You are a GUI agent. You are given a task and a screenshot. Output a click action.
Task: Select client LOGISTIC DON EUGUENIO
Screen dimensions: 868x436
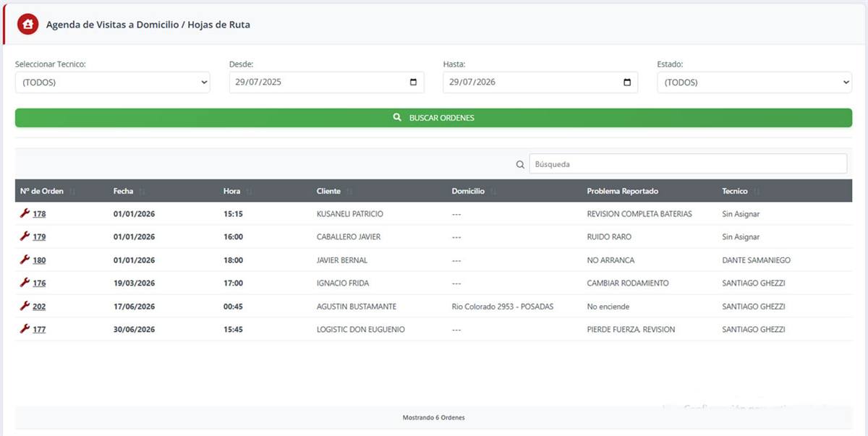[x=361, y=330]
